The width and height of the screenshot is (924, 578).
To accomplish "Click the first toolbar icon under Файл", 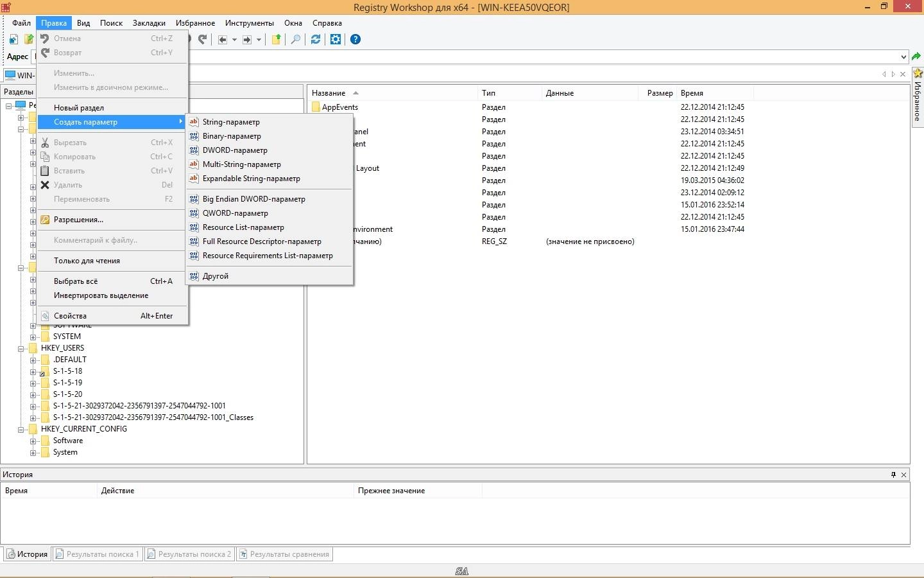I will (x=13, y=40).
